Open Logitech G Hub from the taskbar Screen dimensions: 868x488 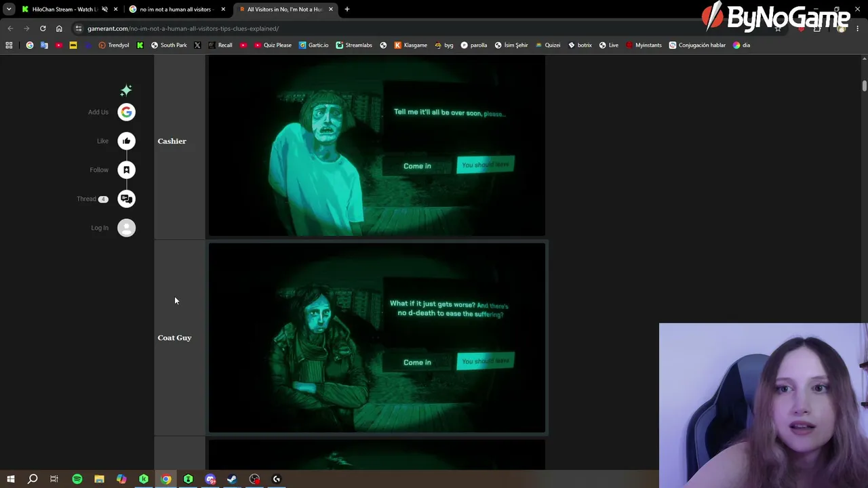(277, 479)
